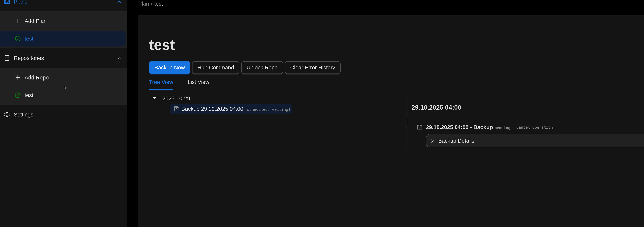Collapse the 2025-10-29 tree node
The image size is (644, 227).
point(154,98)
